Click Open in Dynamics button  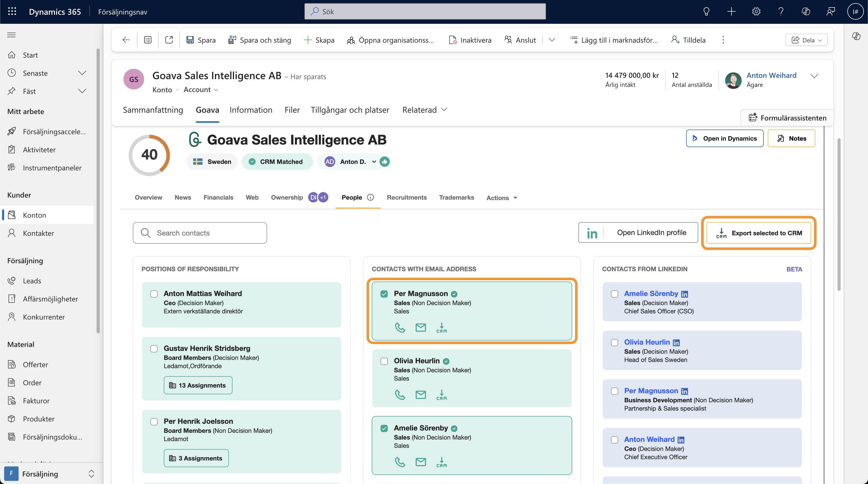coord(725,138)
